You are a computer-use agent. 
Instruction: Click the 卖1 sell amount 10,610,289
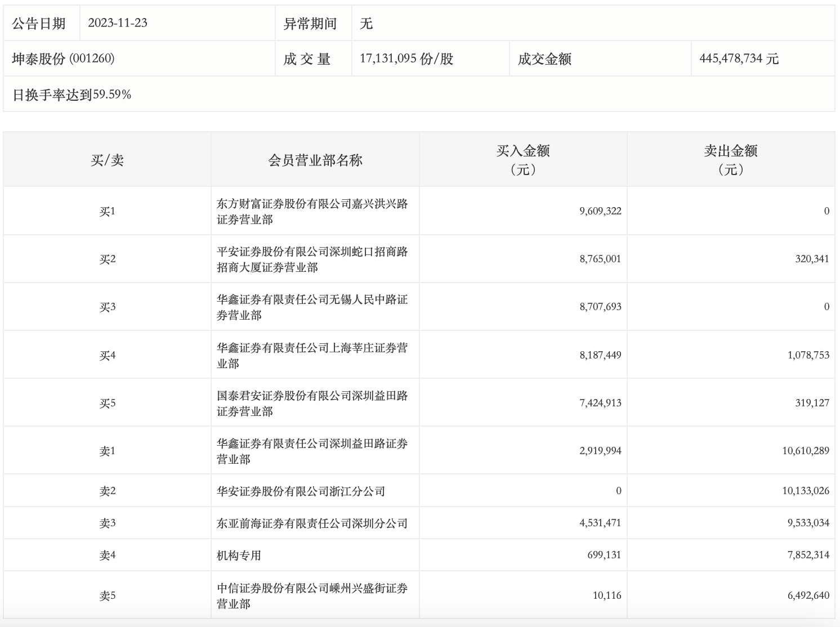click(x=805, y=451)
